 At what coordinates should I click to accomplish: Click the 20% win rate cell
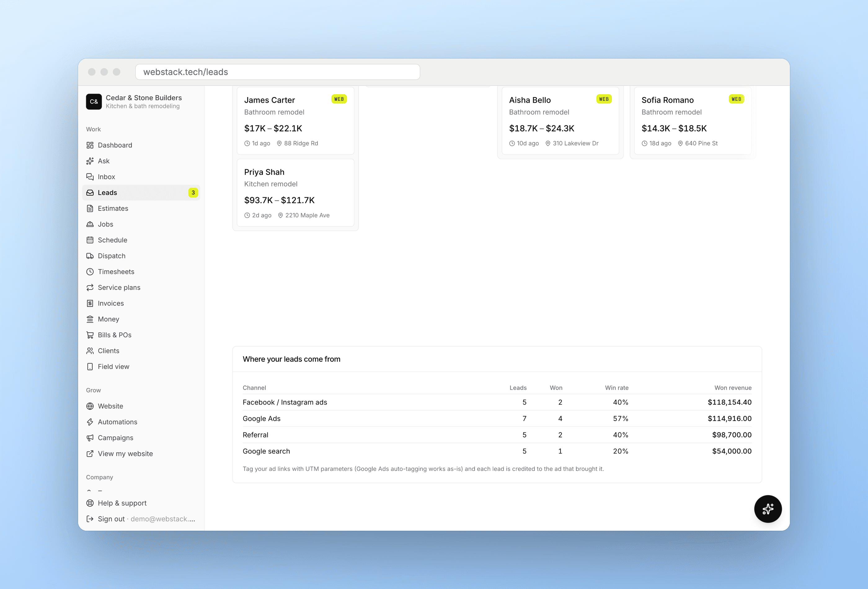pyautogui.click(x=620, y=451)
